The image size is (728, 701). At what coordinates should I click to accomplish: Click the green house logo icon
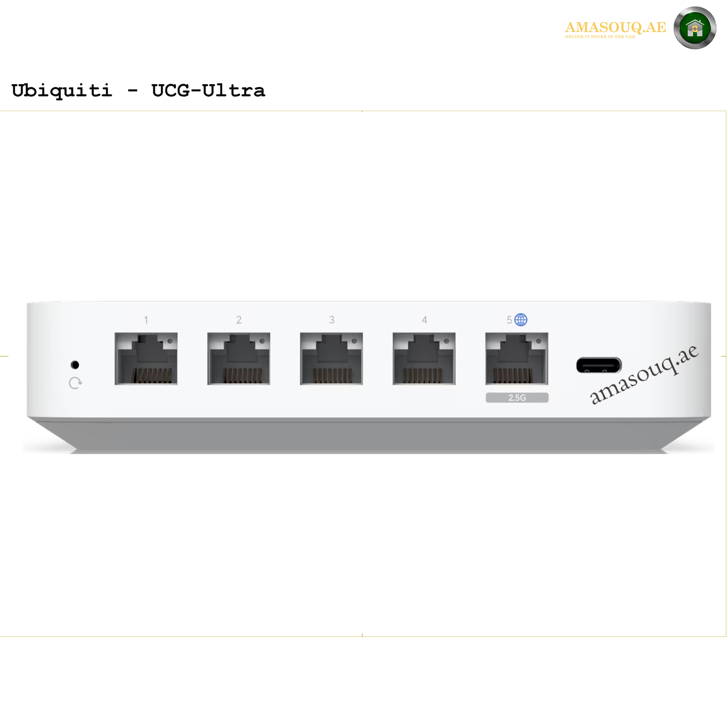695,28
